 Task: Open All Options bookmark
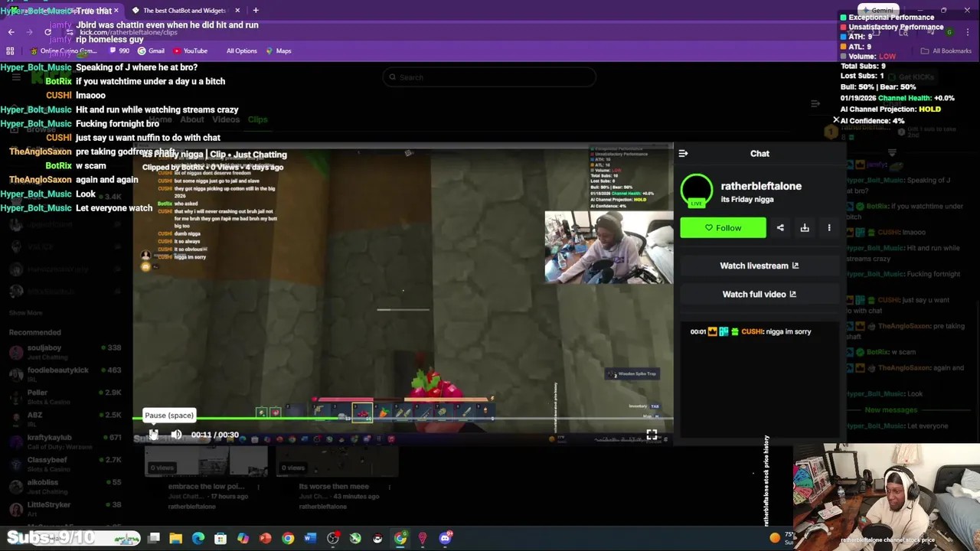[241, 51]
